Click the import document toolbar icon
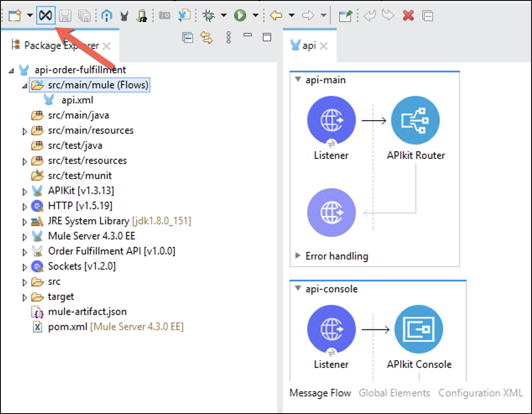 pos(184,16)
